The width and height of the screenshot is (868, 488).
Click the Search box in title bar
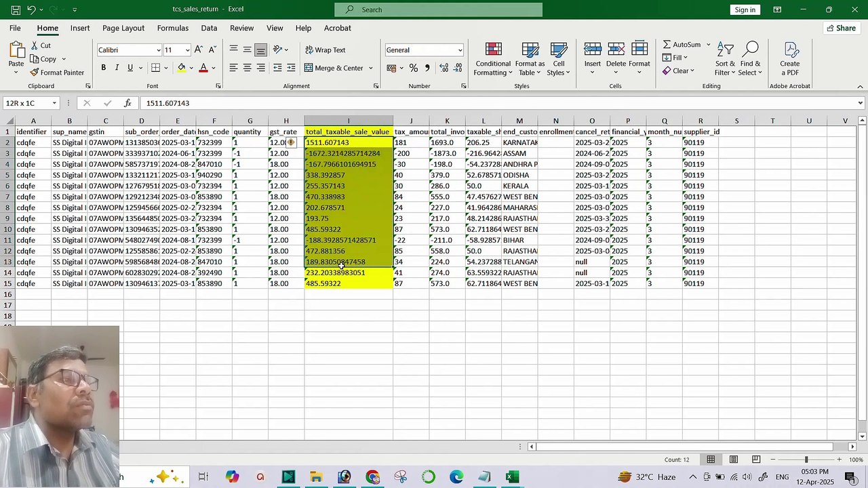(438, 9)
